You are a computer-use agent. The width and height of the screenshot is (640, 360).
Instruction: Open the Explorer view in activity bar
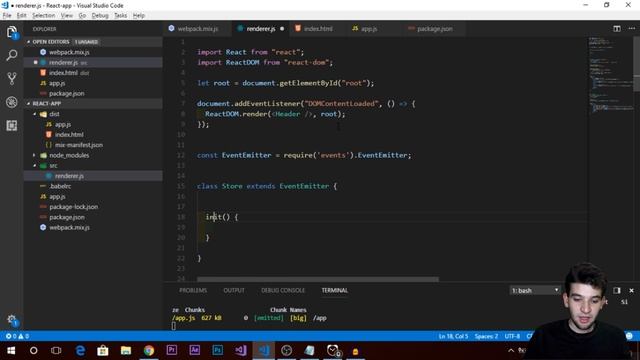tap(11, 32)
